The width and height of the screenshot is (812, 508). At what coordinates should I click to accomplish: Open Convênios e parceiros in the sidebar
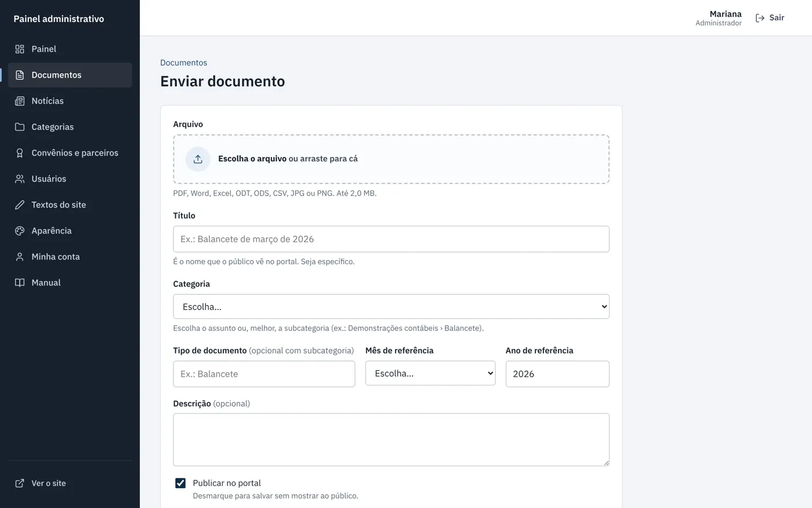[70, 153]
